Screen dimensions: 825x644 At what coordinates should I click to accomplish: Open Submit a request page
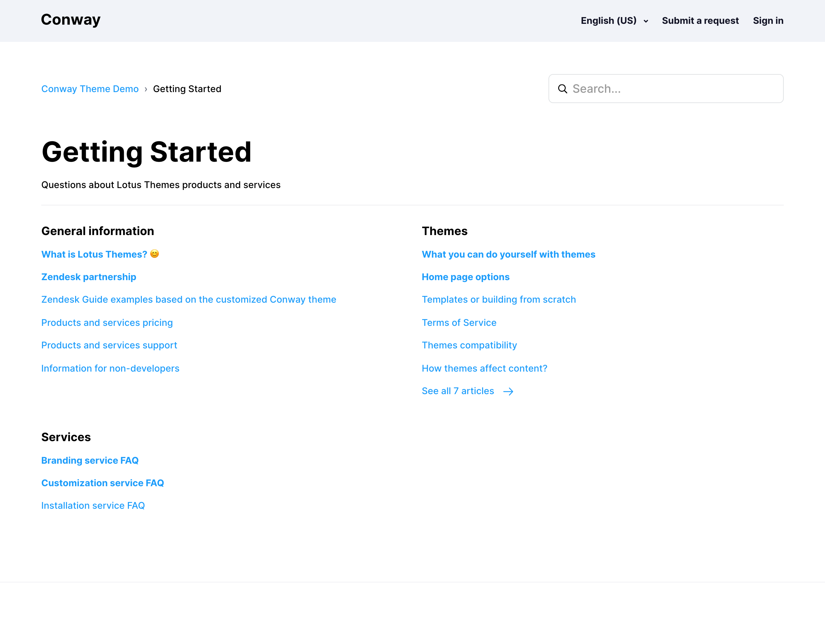700,21
